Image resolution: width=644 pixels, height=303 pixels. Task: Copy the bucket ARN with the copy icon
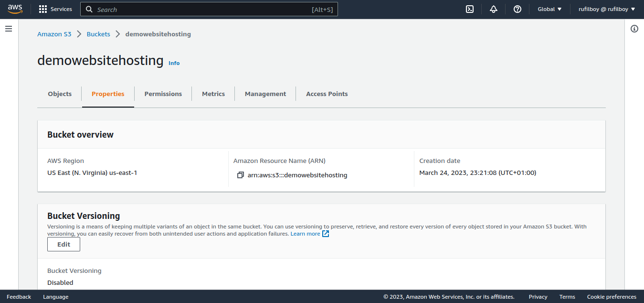tap(241, 175)
